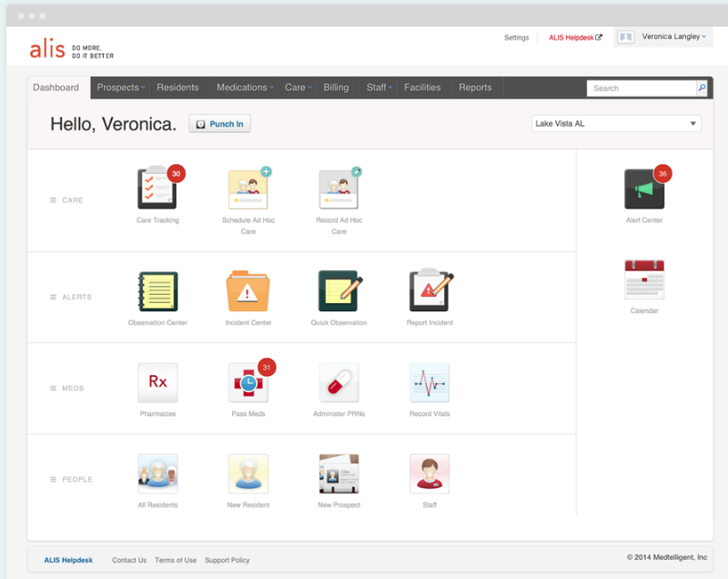Image resolution: width=728 pixels, height=579 pixels.
Task: Open the Care Tracking clipboard icon
Action: (157, 188)
